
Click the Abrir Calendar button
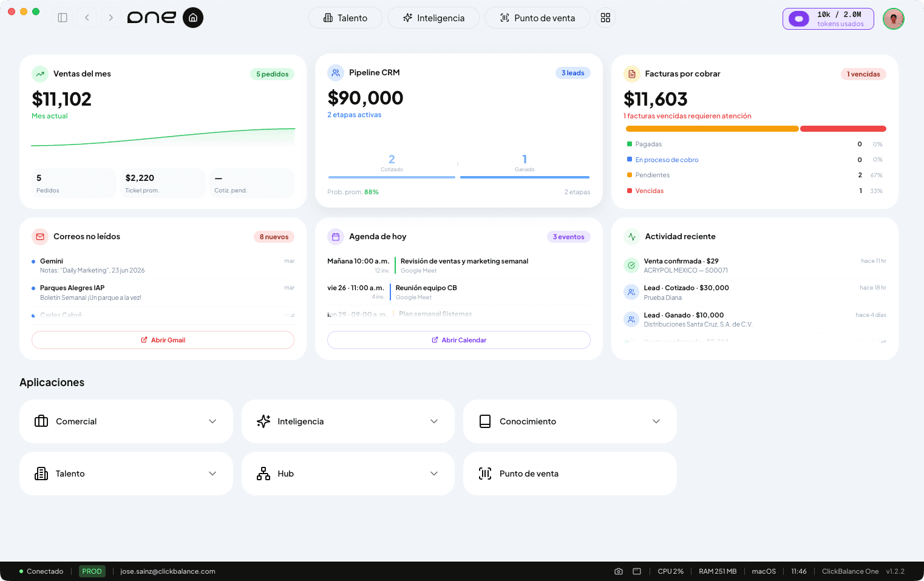(x=459, y=340)
